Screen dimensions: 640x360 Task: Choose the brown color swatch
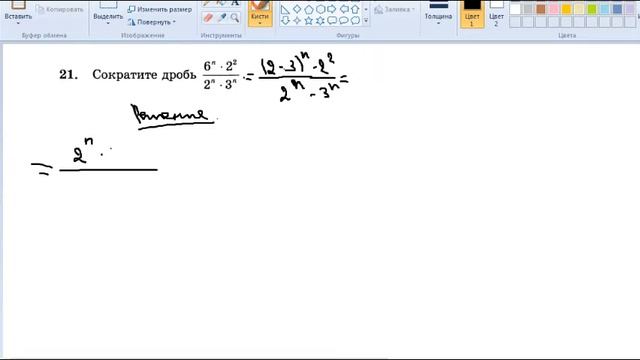click(541, 9)
